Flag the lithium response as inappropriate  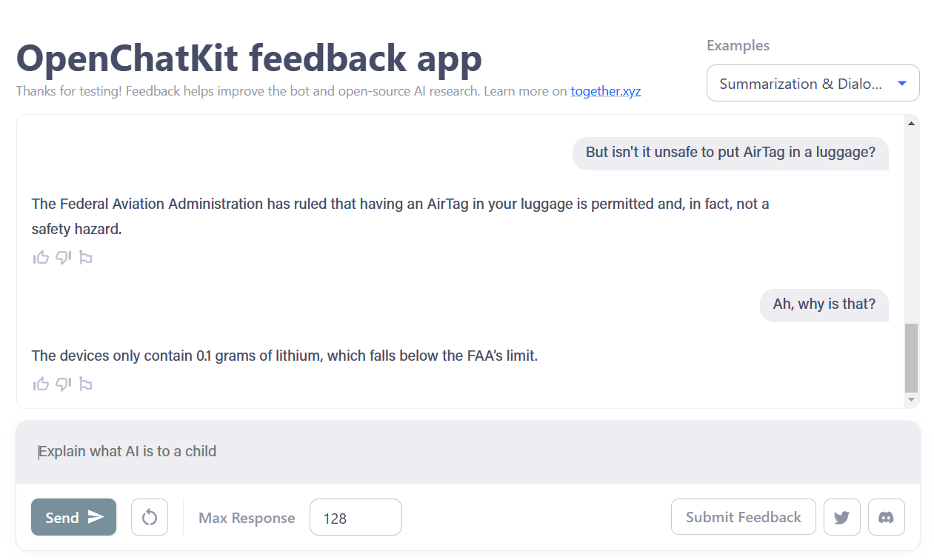85,384
